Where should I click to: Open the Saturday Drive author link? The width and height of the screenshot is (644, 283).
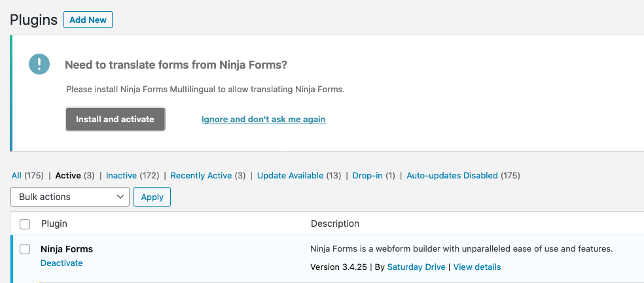click(x=416, y=267)
